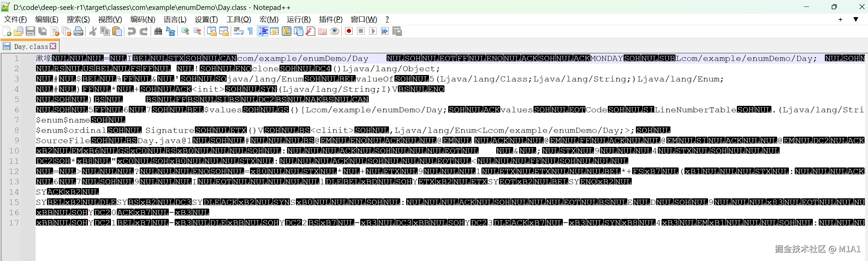Open Replace dialog icon
The image size is (868, 261).
pos(170,32)
